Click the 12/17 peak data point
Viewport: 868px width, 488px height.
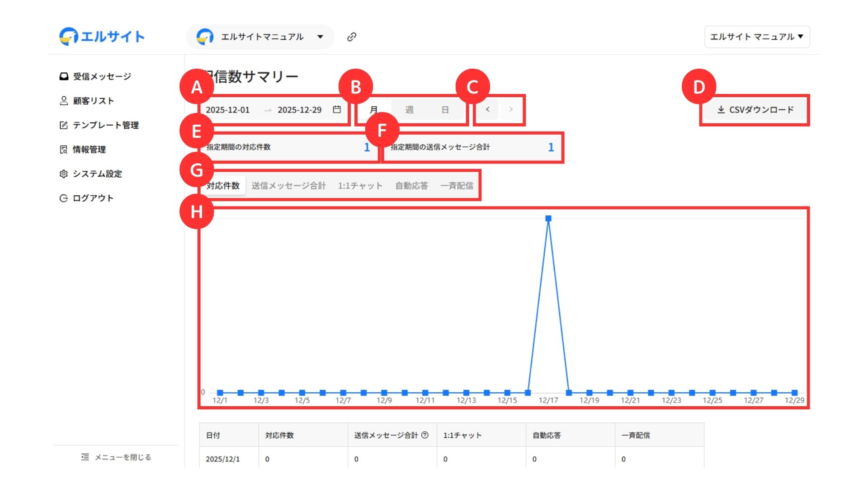point(548,219)
